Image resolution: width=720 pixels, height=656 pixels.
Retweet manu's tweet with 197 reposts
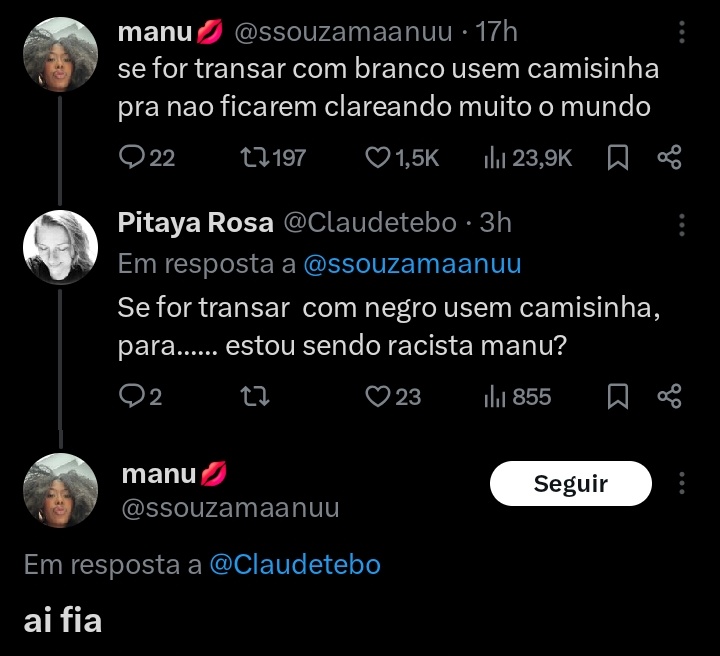point(273,157)
